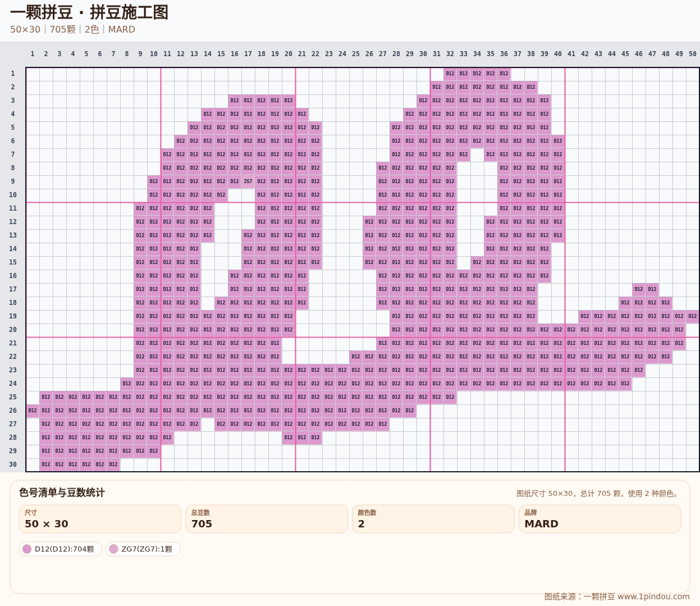Image resolution: width=700 pixels, height=606 pixels.
Task: Click row header 15
Action: tap(12, 262)
